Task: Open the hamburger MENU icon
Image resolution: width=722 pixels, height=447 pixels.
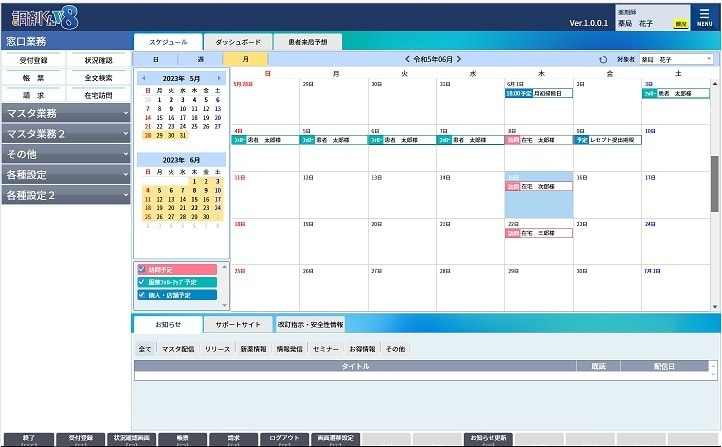Action: (704, 16)
